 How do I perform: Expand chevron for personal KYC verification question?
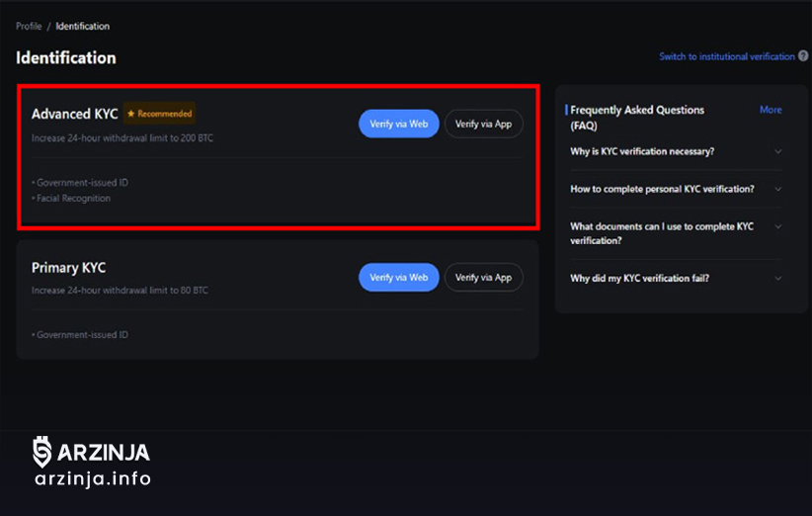[x=778, y=189]
